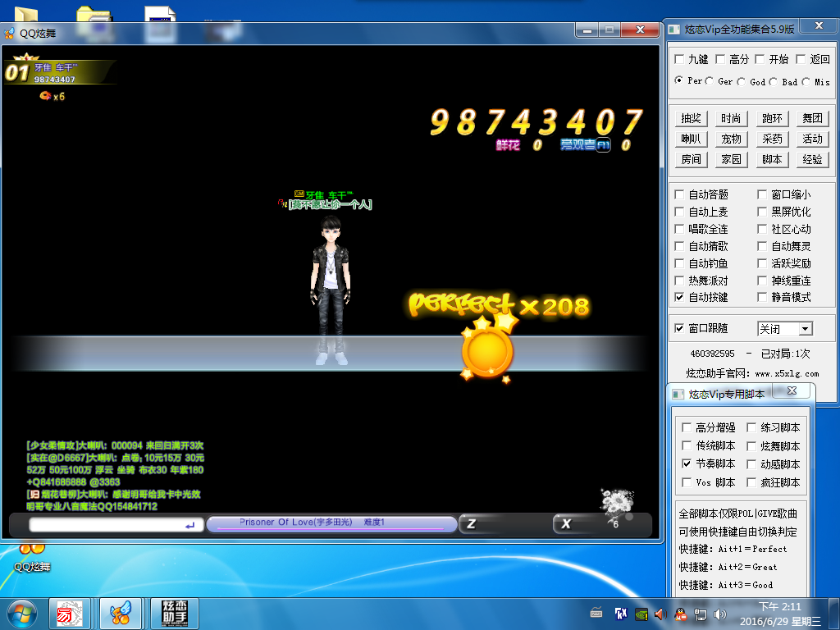Check 自动钓鱼 option
This screenshot has height=630, width=840.
click(x=679, y=263)
